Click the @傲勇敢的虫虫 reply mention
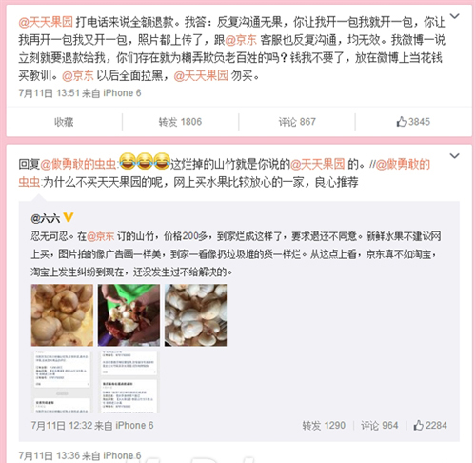Image resolution: width=476 pixels, height=463 pixels. click(78, 164)
